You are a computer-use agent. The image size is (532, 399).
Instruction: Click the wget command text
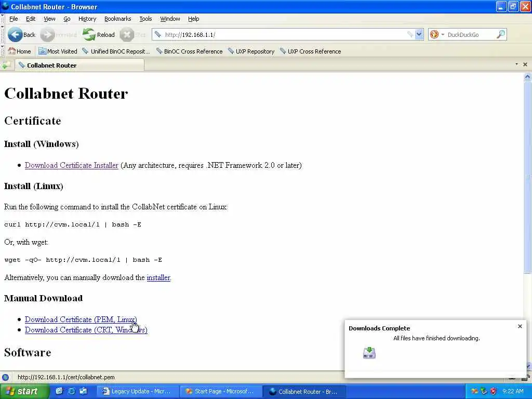(x=83, y=260)
